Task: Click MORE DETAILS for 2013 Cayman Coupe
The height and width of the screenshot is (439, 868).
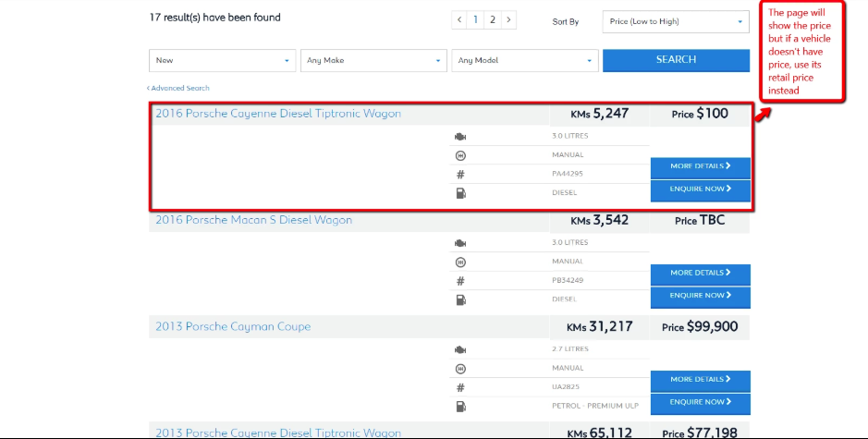Action: (x=701, y=382)
